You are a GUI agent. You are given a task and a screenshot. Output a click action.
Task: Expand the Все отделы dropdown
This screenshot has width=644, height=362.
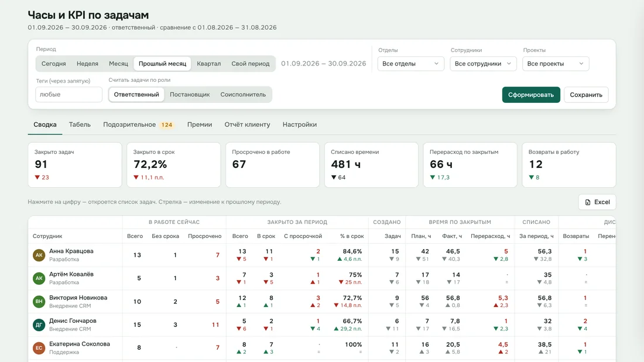(x=411, y=64)
